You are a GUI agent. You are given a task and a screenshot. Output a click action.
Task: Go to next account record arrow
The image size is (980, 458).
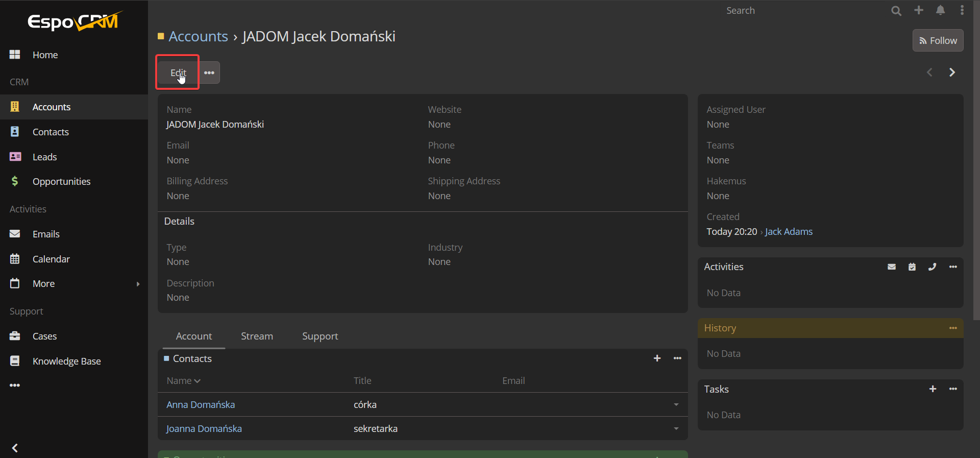pos(952,73)
